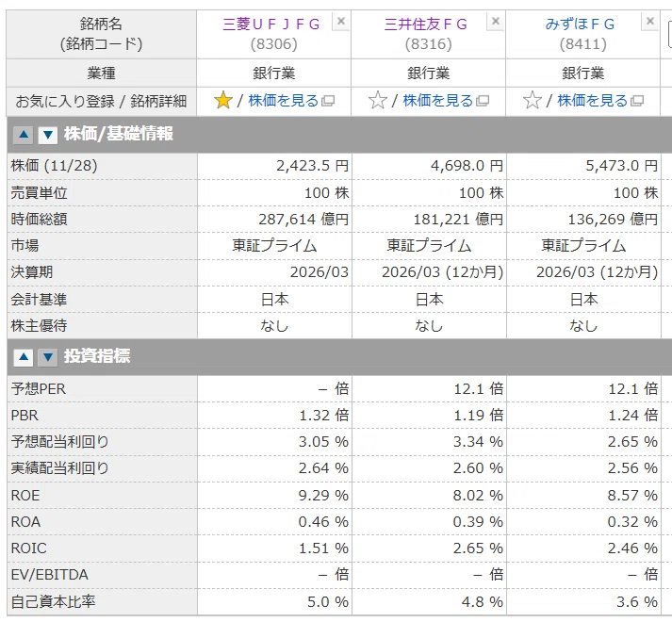672x622 pixels.
Task: Remove みずほＦＧ column with its X button
Action: click(x=650, y=22)
